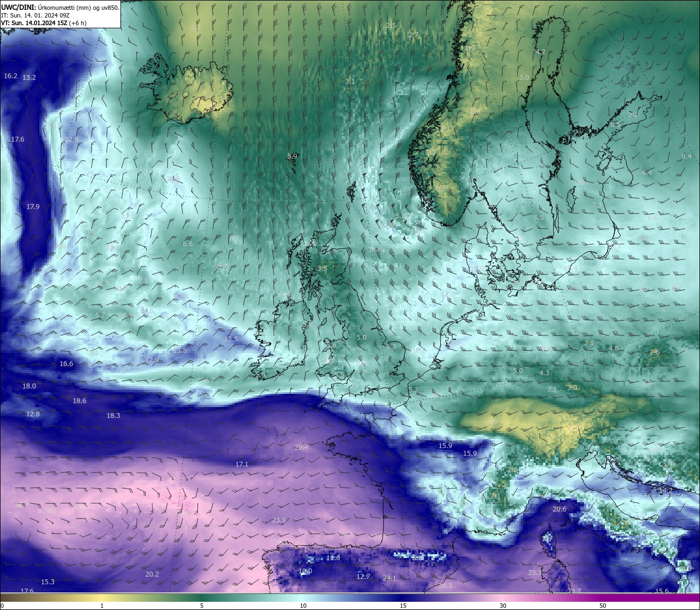Click the 20.6 value label
Screen dimensions: 700x610
click(x=559, y=509)
